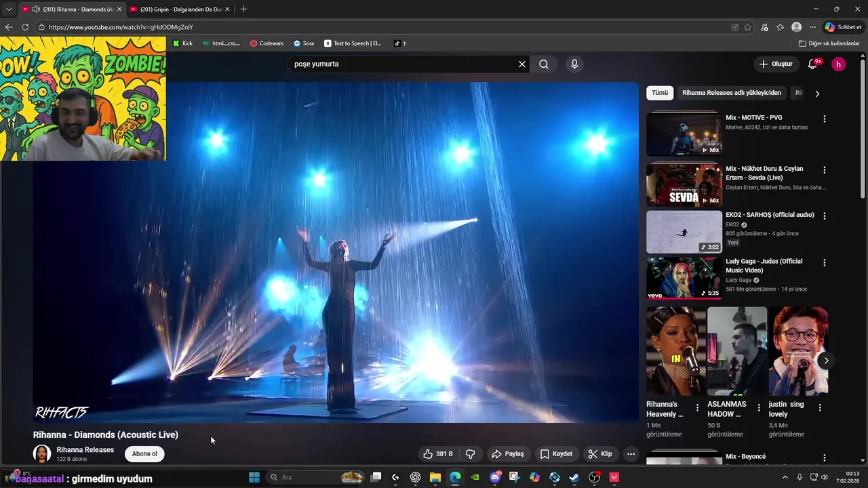Like the video with 381 B likes

[437, 454]
